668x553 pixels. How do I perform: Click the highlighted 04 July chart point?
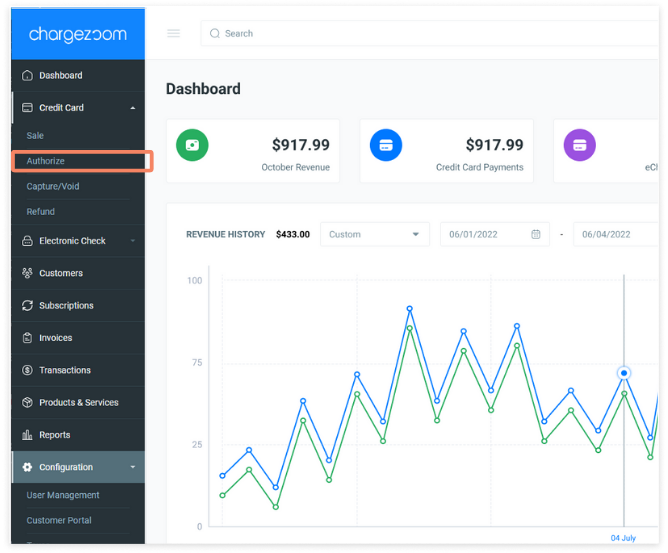pyautogui.click(x=624, y=373)
